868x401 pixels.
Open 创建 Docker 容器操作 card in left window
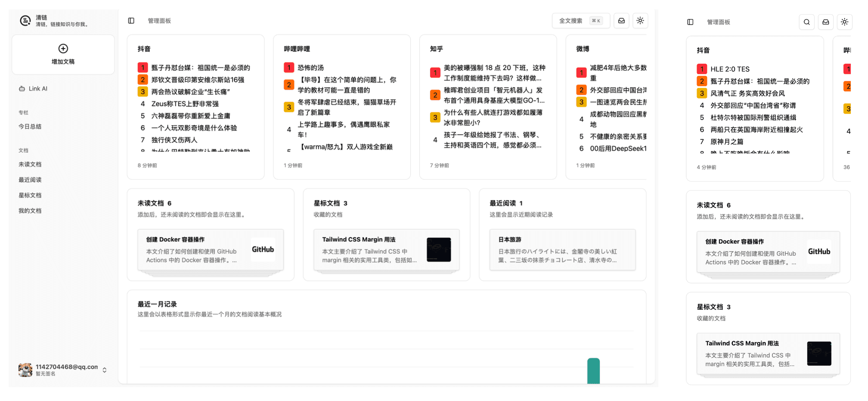tap(211, 250)
